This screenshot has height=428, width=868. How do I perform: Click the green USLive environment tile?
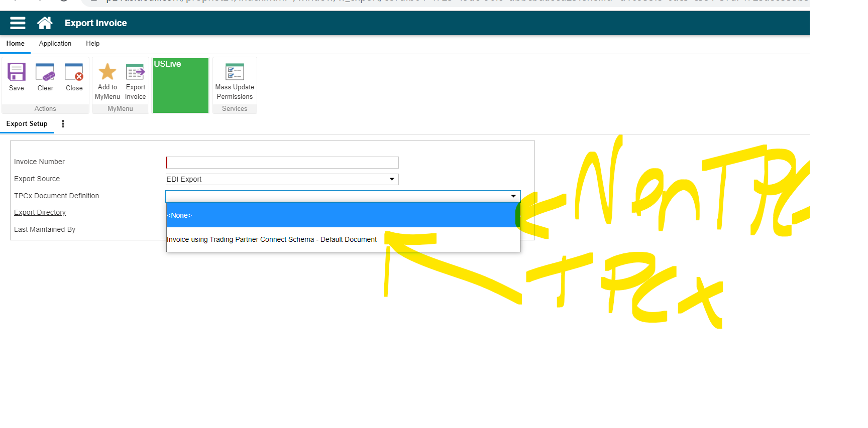(x=180, y=85)
